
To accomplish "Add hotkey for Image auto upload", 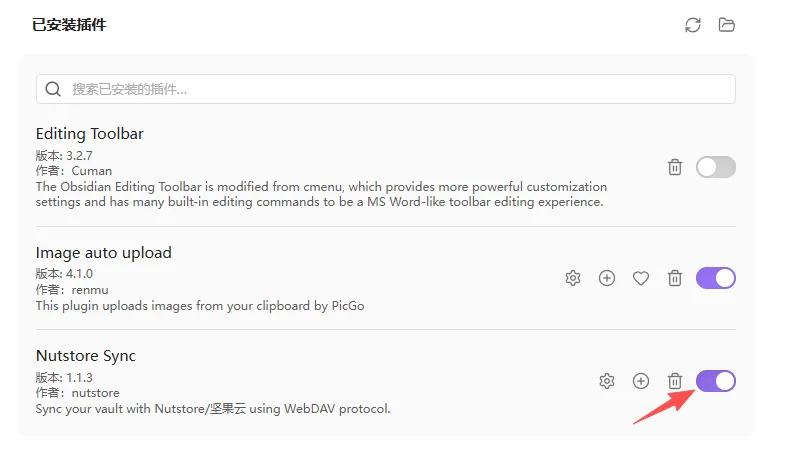I will (606, 278).
